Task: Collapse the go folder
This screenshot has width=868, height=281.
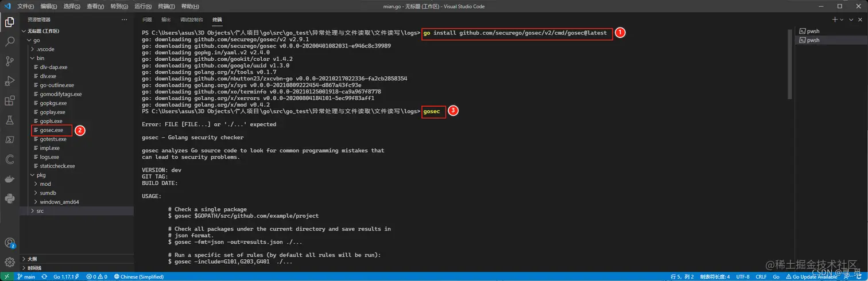Action: click(x=77, y=40)
